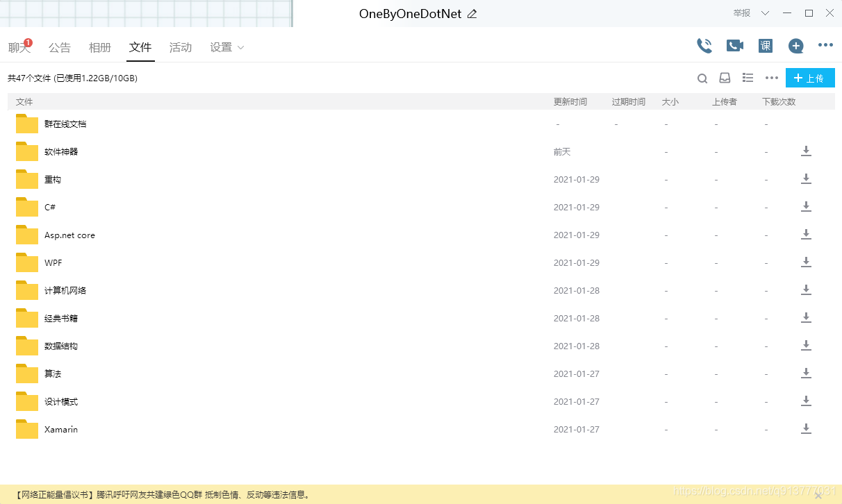Click the file count and usage text
This screenshot has width=842, height=504.
(x=72, y=78)
